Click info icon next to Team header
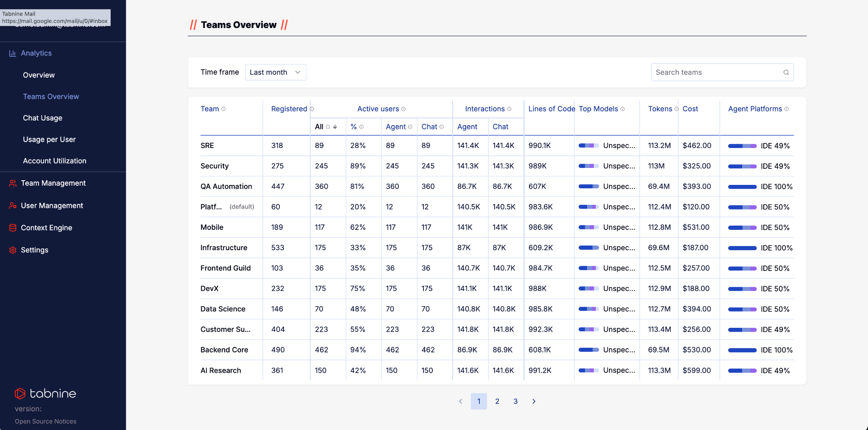This screenshot has width=868, height=430. pyautogui.click(x=224, y=109)
